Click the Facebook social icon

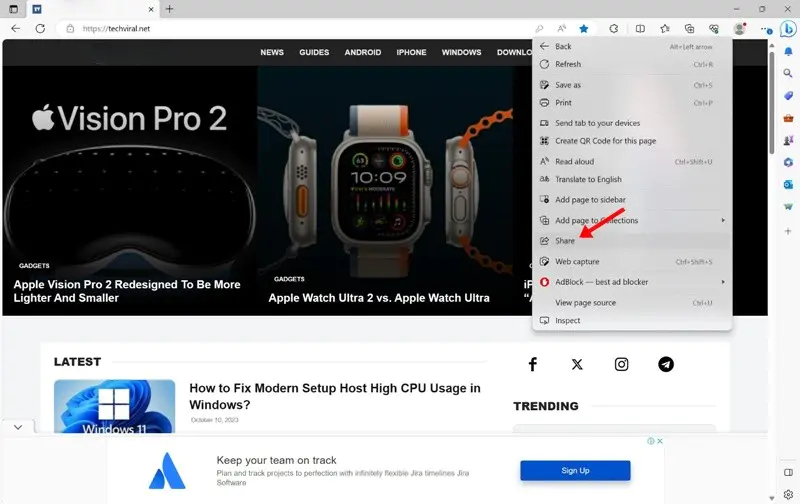tap(533, 364)
